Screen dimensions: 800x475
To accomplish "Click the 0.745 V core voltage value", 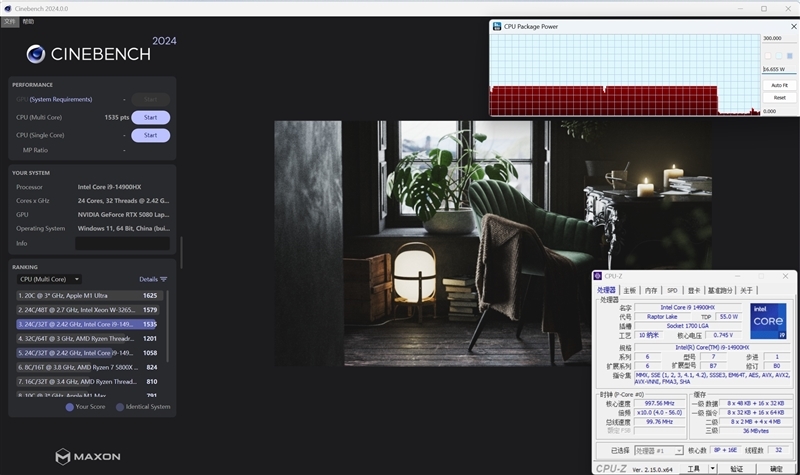I will point(723,335).
